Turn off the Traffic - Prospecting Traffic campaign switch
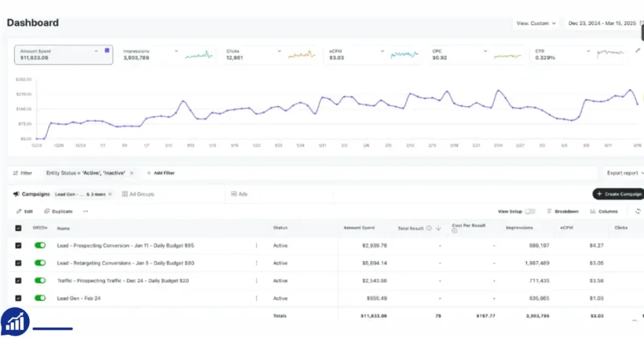The width and height of the screenshot is (644, 338). (40, 281)
